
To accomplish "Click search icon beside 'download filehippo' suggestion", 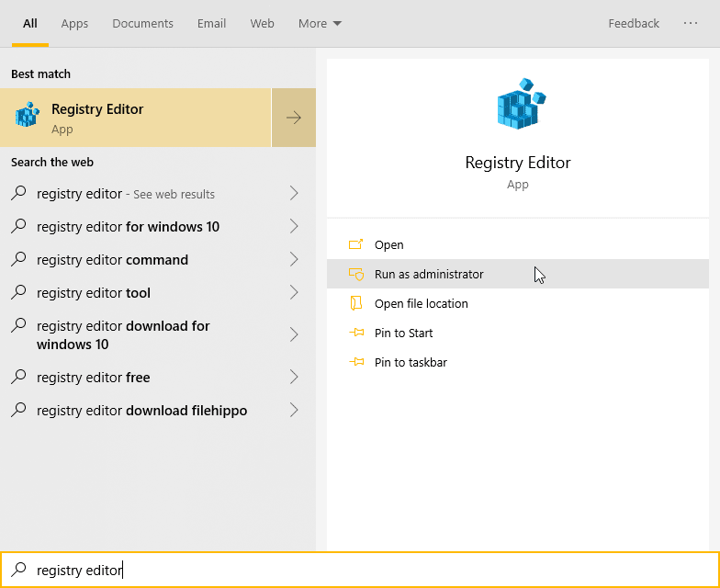I will point(18,410).
